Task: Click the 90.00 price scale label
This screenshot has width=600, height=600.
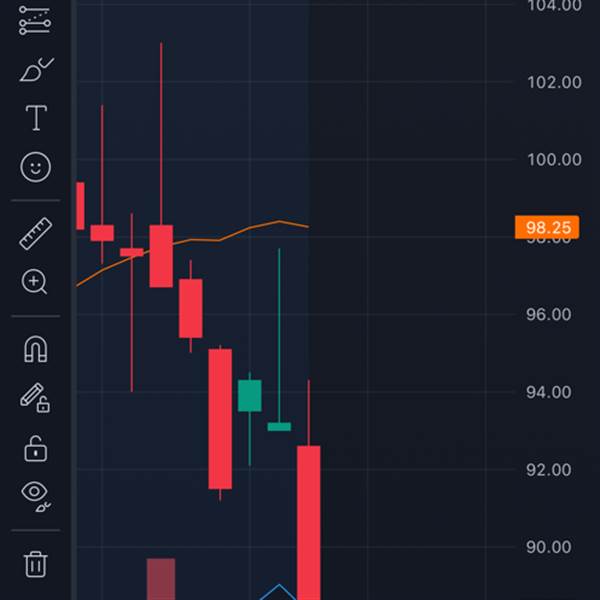Action: click(x=549, y=547)
